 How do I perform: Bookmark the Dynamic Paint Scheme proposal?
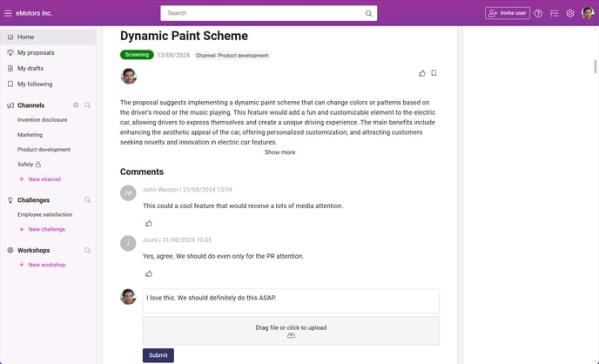coord(434,73)
